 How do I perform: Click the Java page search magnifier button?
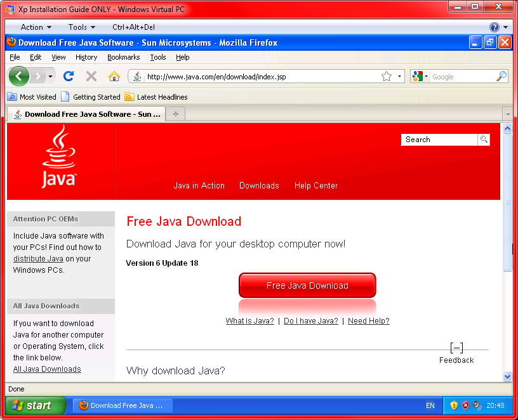coord(484,140)
